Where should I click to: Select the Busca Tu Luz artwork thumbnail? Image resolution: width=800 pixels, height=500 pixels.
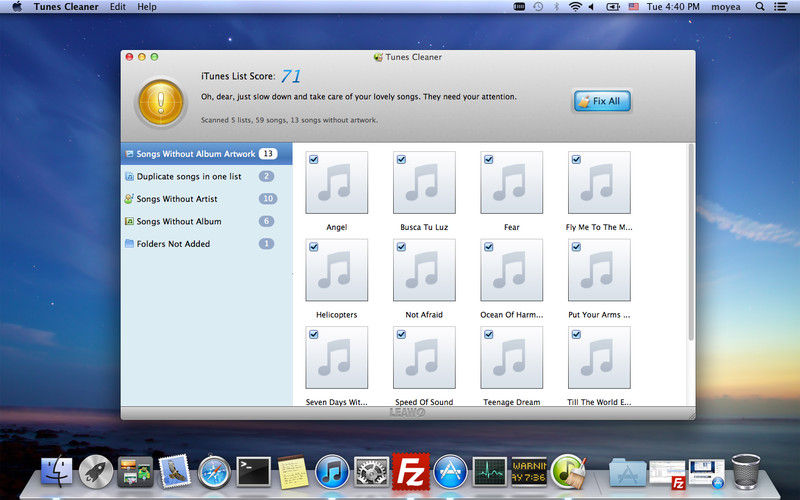pos(424,183)
